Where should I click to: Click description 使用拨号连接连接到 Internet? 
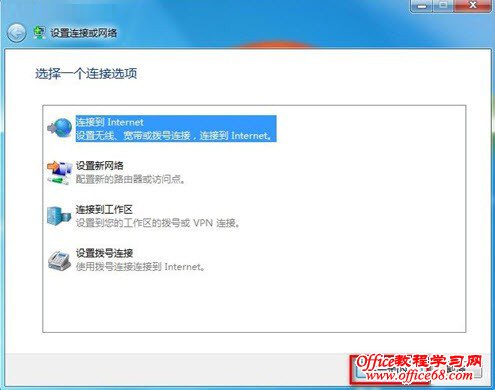click(x=140, y=267)
